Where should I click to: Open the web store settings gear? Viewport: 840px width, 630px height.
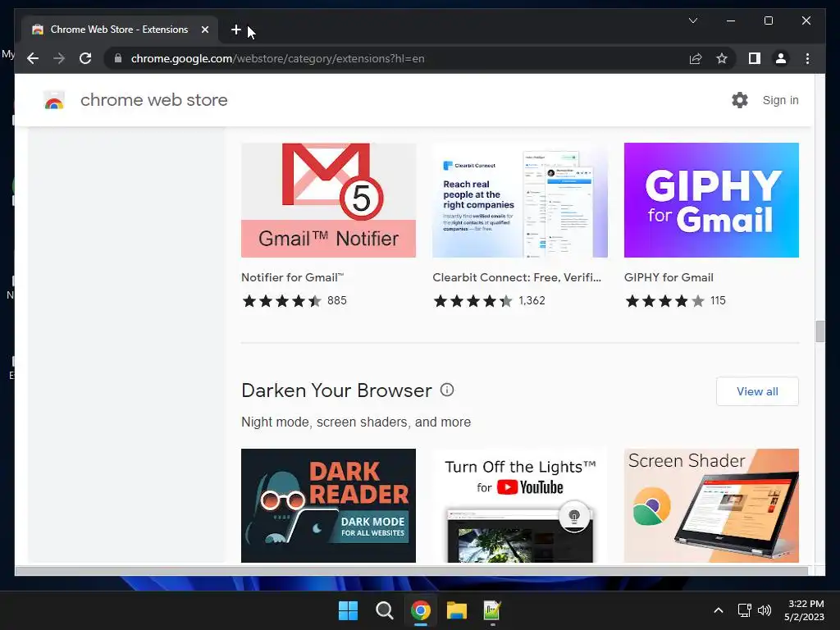(x=739, y=100)
